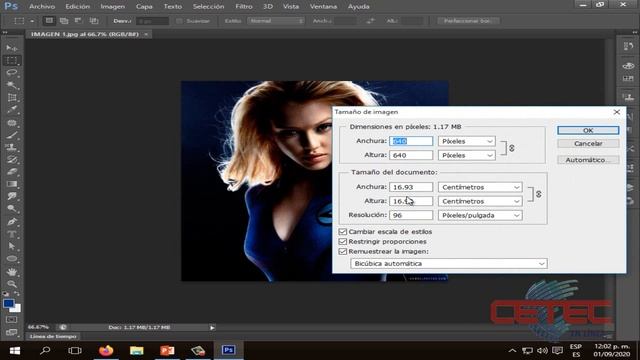Select the Rectangular Marquee tool
The height and width of the screenshot is (360, 640).
point(11,60)
